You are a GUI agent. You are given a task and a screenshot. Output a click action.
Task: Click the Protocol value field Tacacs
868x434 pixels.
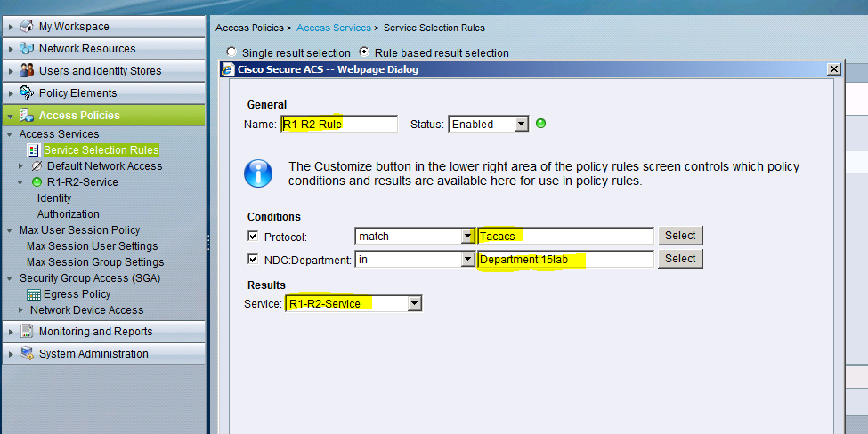tap(565, 236)
